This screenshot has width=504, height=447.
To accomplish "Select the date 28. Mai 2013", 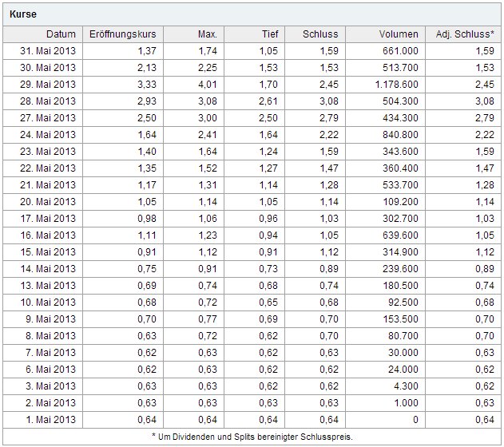I will [48, 101].
